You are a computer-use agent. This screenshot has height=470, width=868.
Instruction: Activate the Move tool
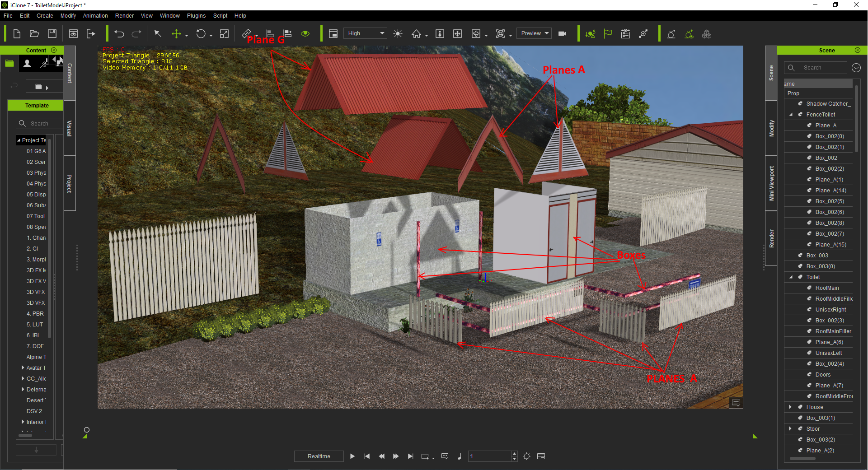tap(176, 34)
